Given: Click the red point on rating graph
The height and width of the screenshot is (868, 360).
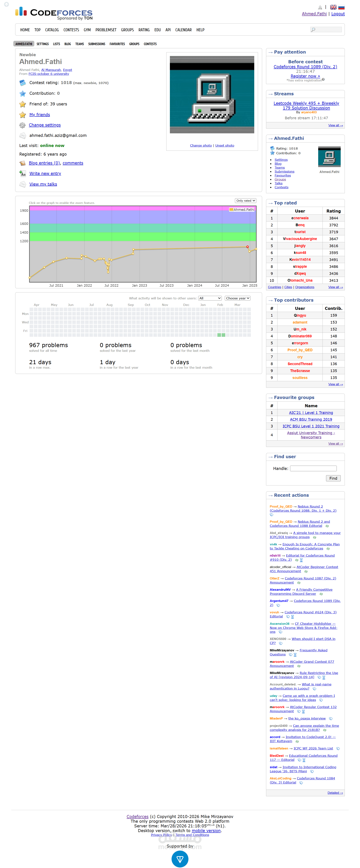Looking at the screenshot, I should 247,247.
